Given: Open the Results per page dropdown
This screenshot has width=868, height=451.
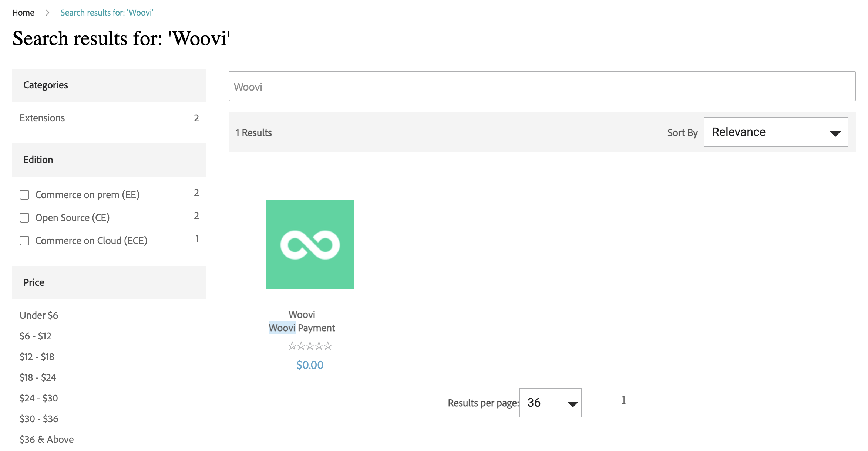Looking at the screenshot, I should pyautogui.click(x=550, y=403).
